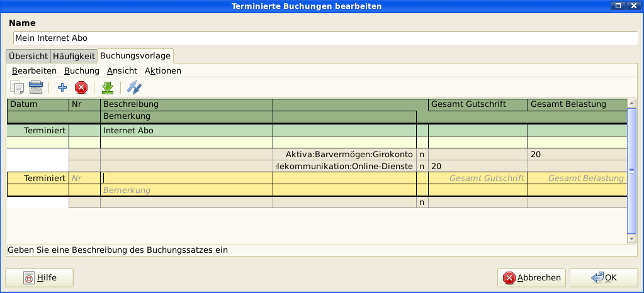Open the Bearbeiten menu
644x293 pixels.
point(34,71)
